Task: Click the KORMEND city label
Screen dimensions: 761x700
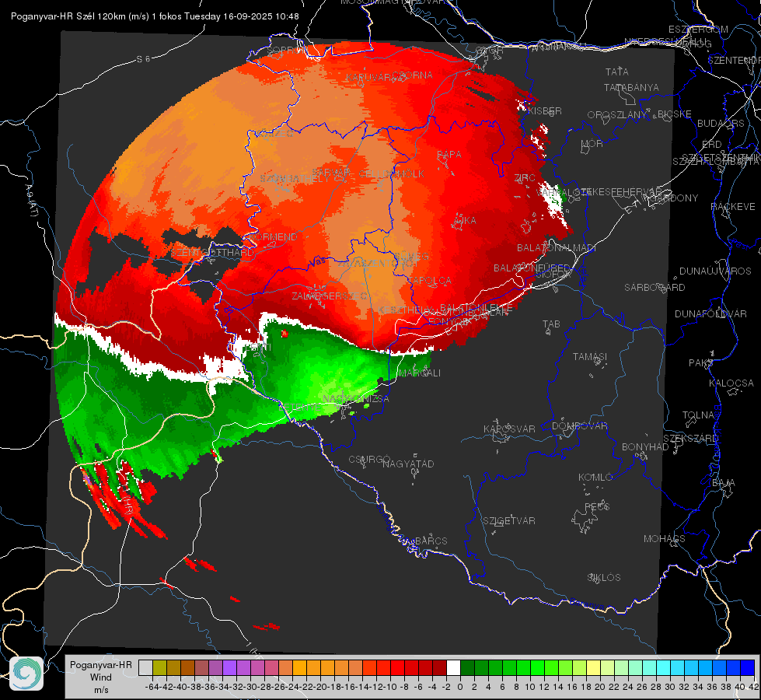Action: (x=273, y=237)
